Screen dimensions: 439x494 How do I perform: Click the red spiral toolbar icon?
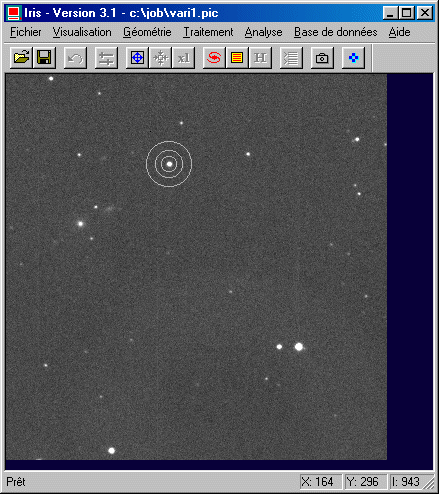click(x=214, y=58)
